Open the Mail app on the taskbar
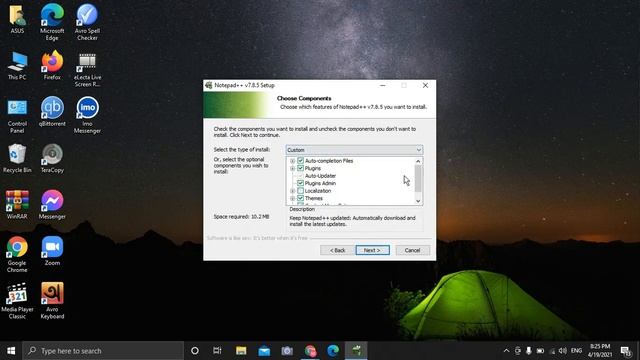The width and height of the screenshot is (640, 360). [264, 351]
